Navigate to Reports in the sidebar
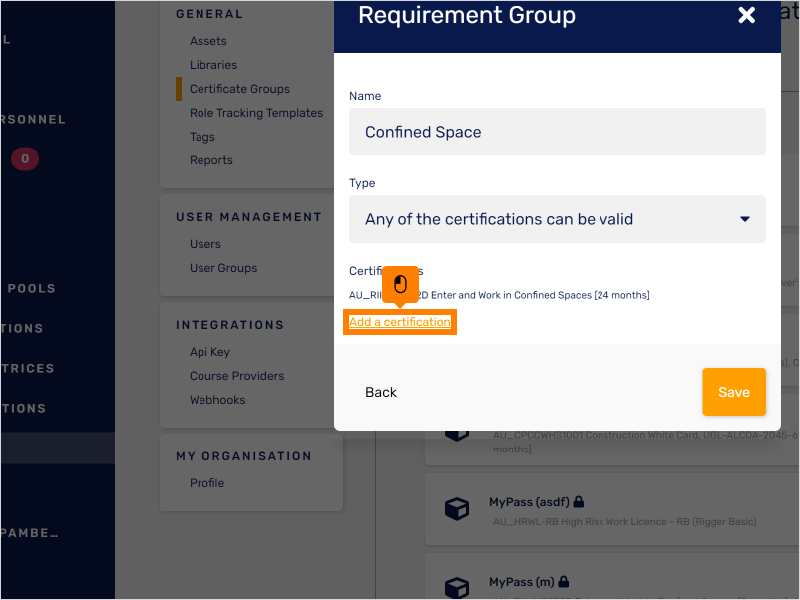 (211, 159)
